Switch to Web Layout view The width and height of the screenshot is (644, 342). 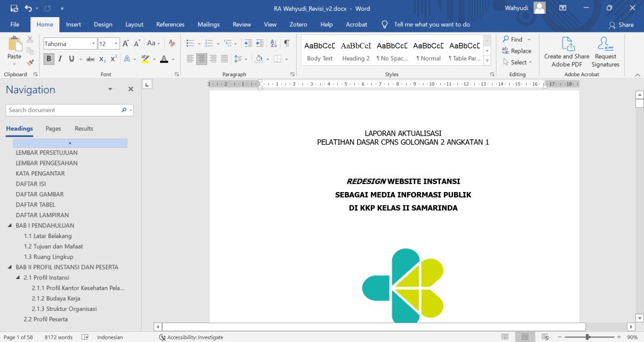(545, 337)
